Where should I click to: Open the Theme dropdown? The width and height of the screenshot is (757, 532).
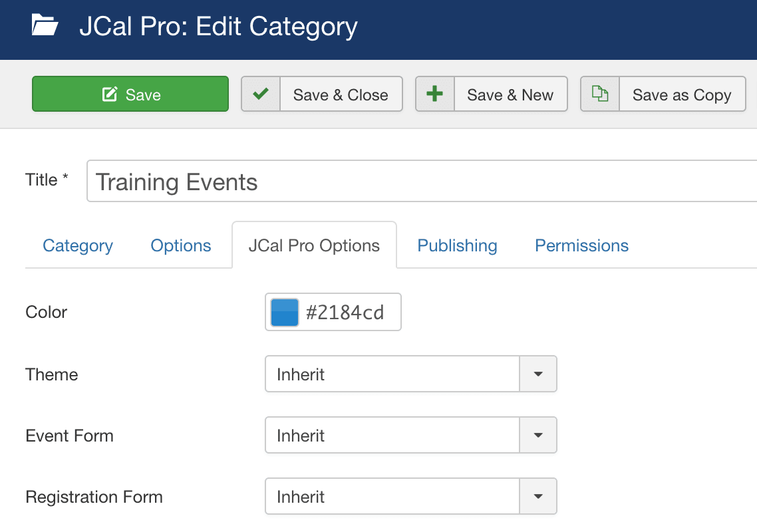411,374
